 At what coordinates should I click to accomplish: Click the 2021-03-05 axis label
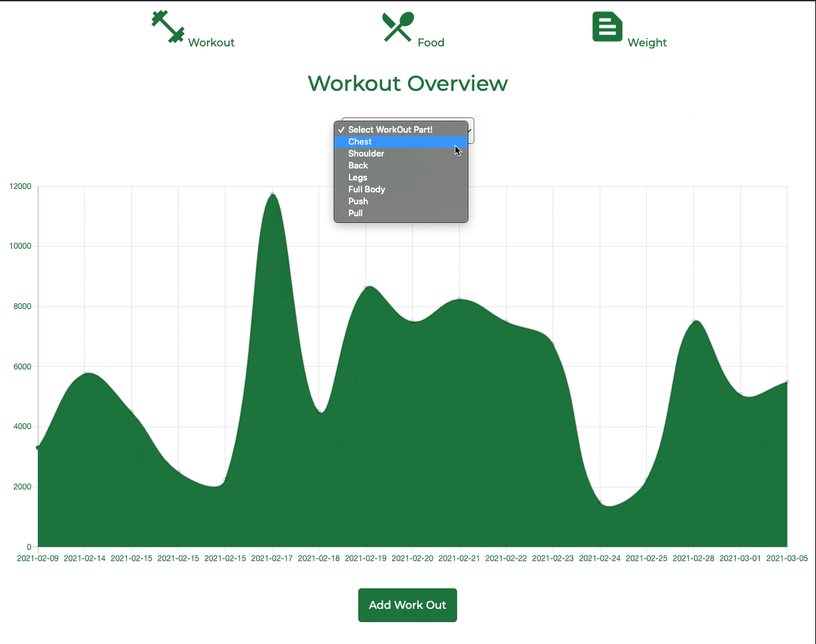[x=787, y=558]
